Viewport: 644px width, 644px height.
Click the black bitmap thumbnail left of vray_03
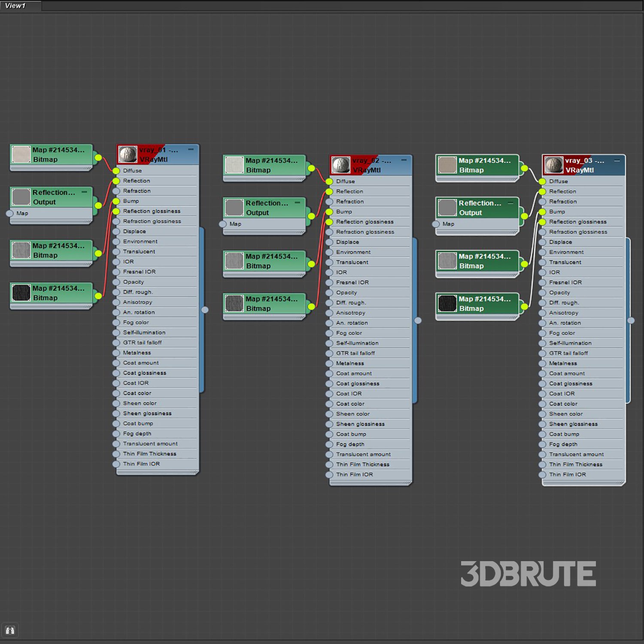coord(447,304)
